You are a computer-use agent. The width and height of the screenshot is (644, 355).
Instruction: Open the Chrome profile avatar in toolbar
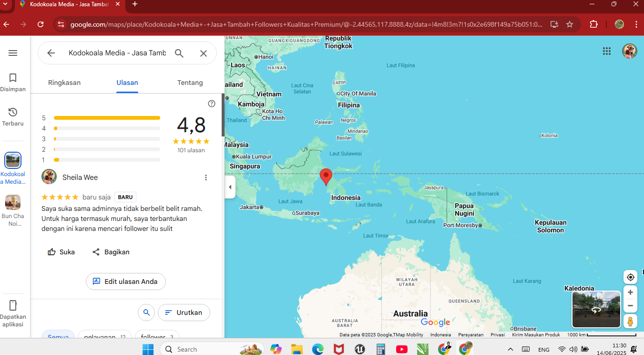619,24
